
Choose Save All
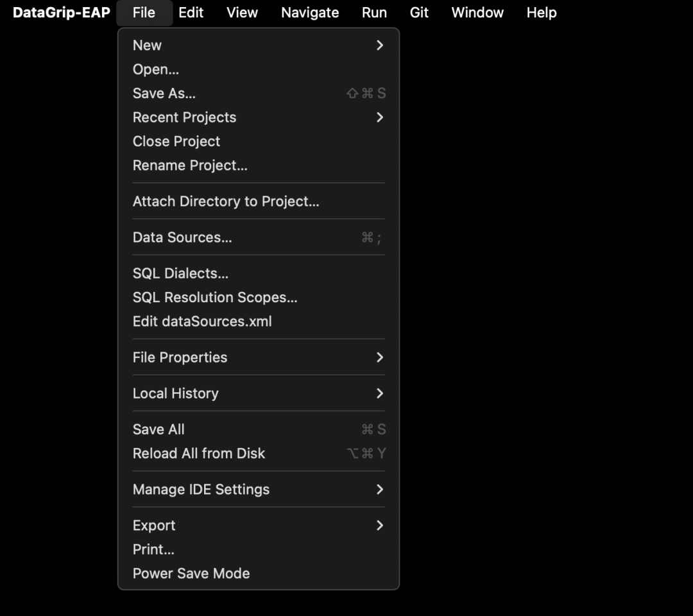point(259,429)
